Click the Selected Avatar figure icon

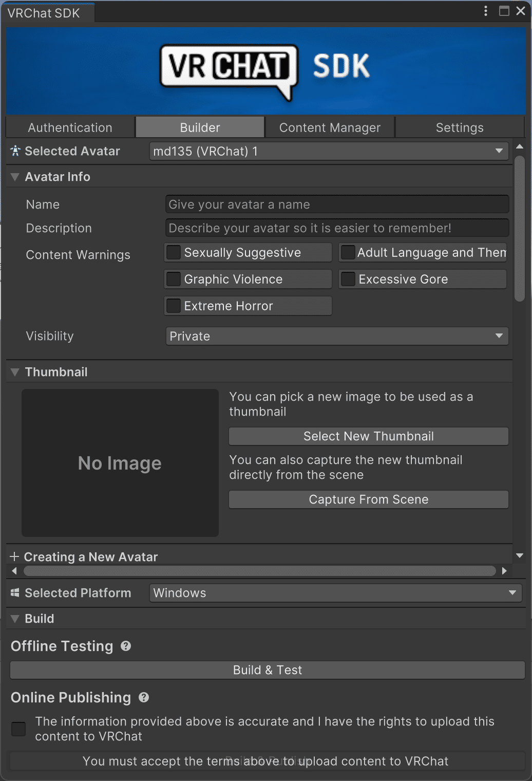[x=15, y=151]
